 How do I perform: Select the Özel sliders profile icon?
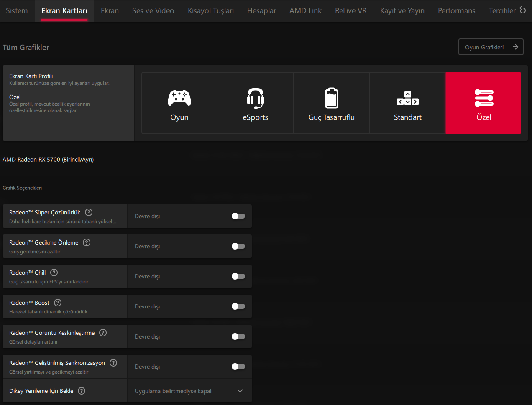pyautogui.click(x=484, y=98)
